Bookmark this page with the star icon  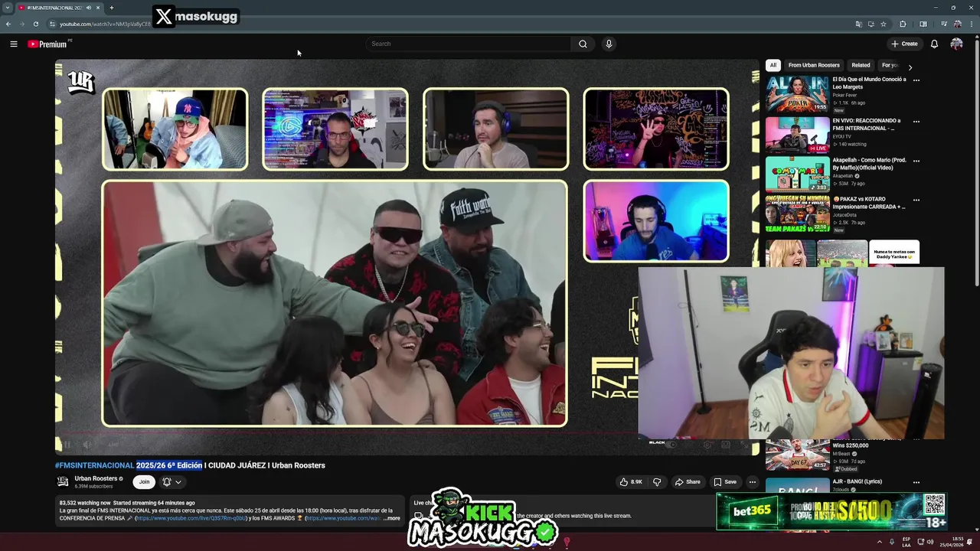click(884, 24)
